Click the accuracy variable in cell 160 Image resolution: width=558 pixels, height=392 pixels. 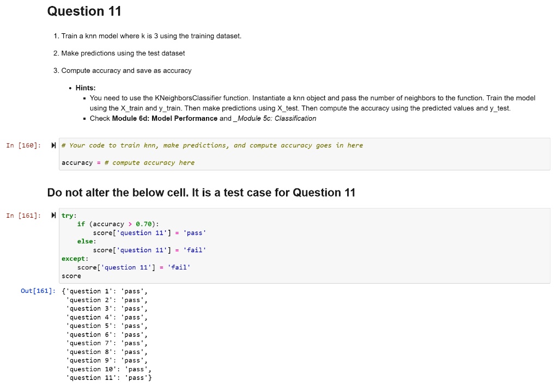point(75,162)
